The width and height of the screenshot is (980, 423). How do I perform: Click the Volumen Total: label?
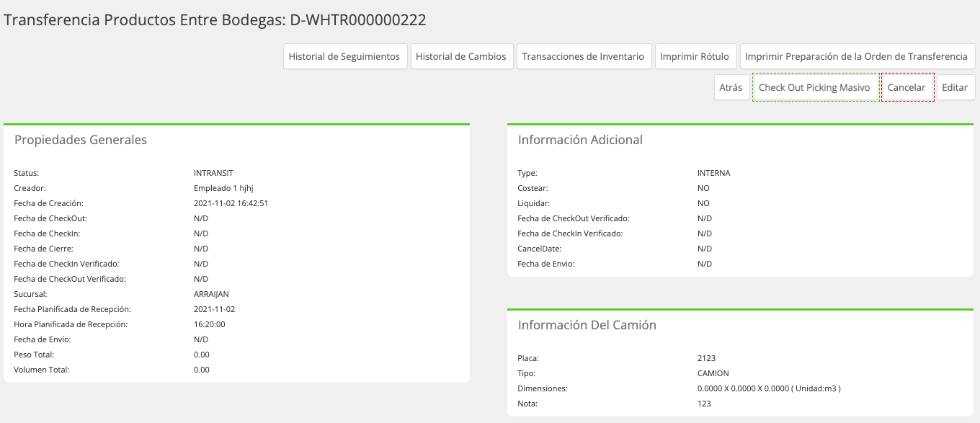[x=42, y=370]
